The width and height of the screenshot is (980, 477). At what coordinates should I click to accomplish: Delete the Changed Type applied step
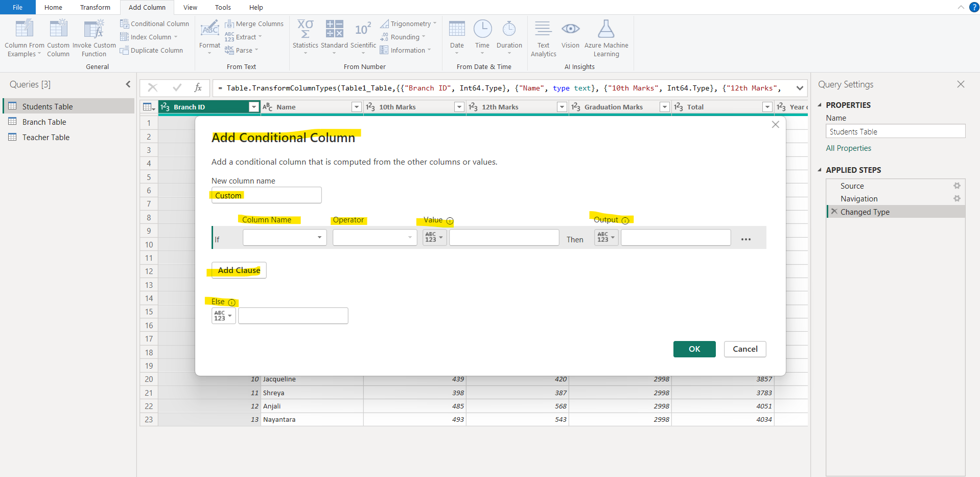click(x=833, y=211)
